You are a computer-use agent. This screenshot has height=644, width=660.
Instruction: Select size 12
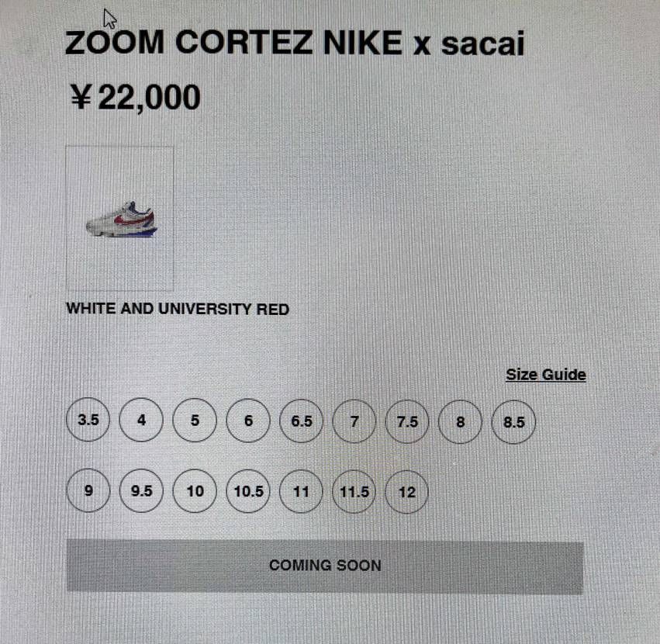tap(407, 492)
